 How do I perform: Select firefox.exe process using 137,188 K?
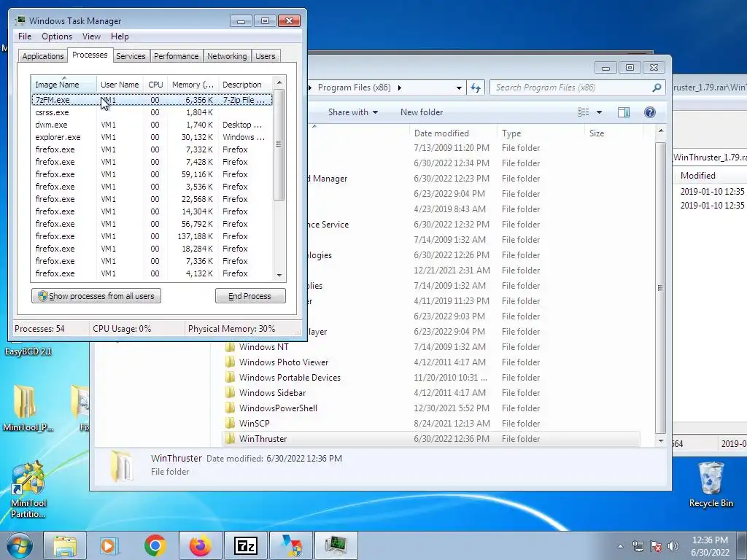point(152,236)
